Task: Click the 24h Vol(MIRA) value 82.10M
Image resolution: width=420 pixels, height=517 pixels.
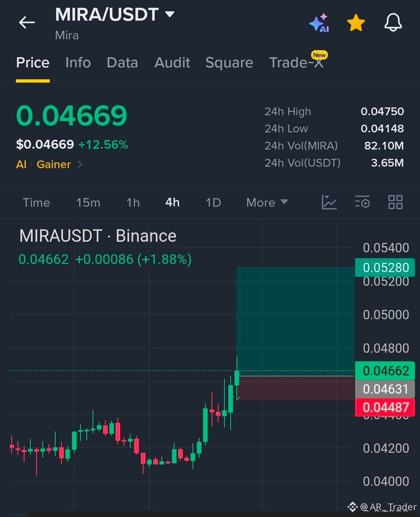Action: pyautogui.click(x=384, y=146)
